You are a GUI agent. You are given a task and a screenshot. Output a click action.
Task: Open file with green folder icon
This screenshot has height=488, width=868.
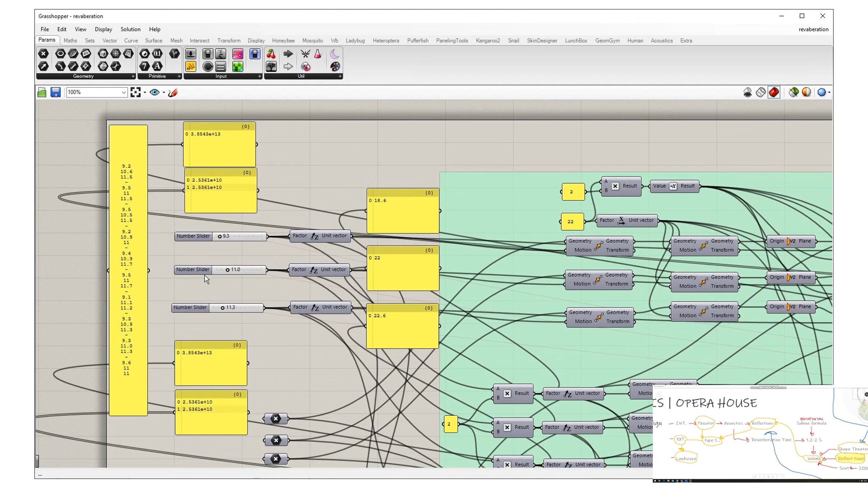pos(42,93)
